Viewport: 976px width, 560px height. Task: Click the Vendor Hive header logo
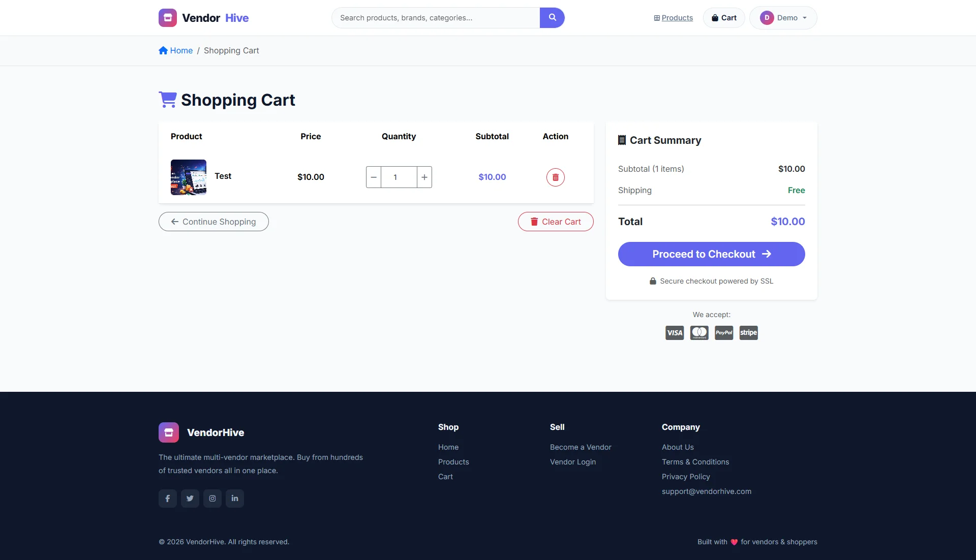click(203, 18)
